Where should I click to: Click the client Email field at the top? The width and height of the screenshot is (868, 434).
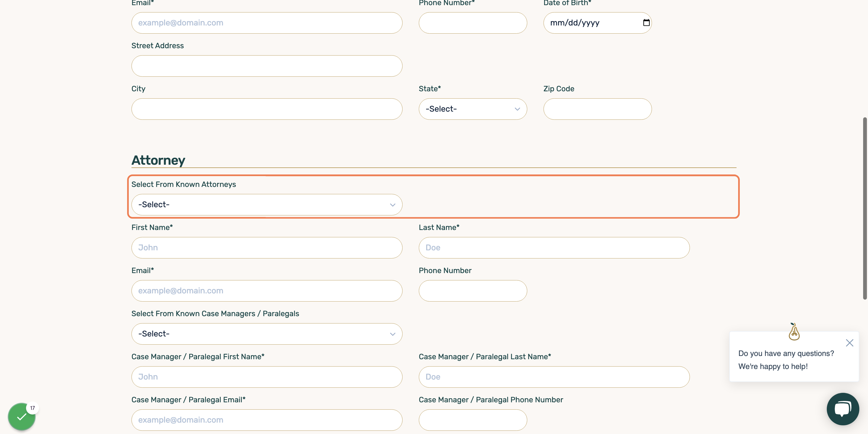tap(266, 23)
